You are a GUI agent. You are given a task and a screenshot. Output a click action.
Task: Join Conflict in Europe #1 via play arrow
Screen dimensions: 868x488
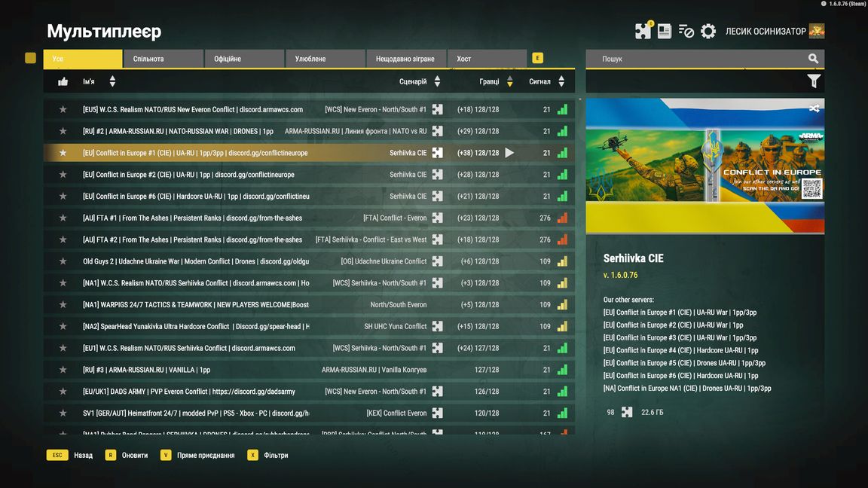(509, 153)
